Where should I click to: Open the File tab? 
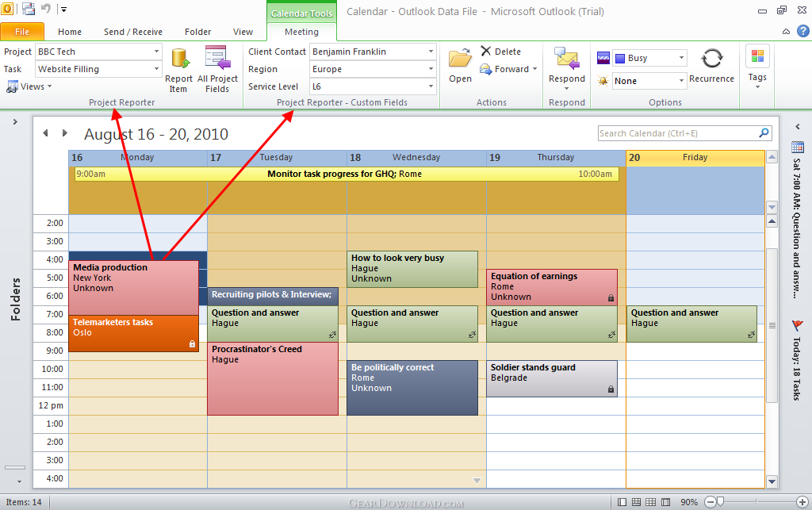pyautogui.click(x=22, y=32)
